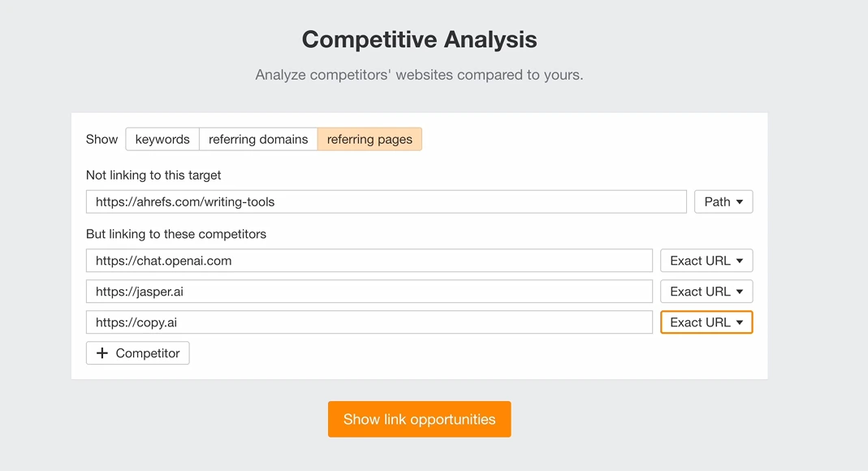Select the referring domains option
This screenshot has width=868, height=471.
click(258, 140)
